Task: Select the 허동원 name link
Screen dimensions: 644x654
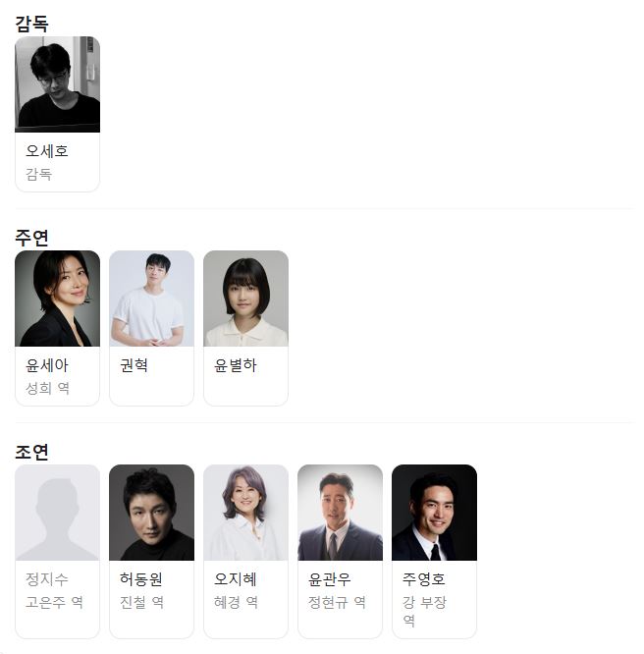Action: point(141,579)
